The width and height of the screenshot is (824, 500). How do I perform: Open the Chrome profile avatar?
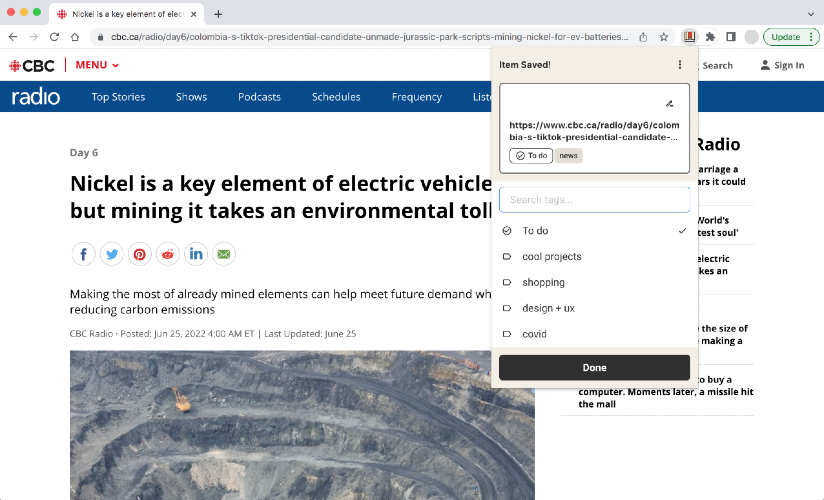(x=751, y=37)
